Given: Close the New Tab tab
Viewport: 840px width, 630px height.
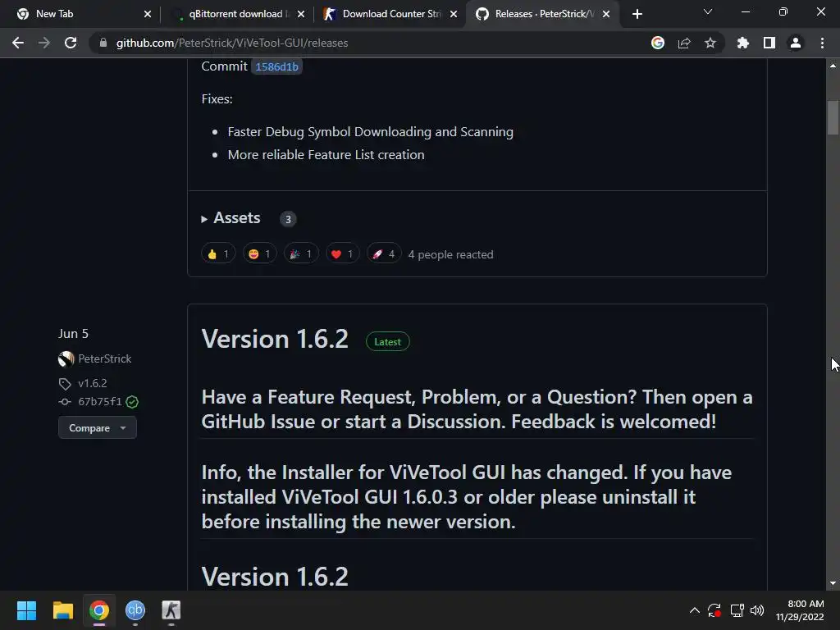Looking at the screenshot, I should pos(148,14).
